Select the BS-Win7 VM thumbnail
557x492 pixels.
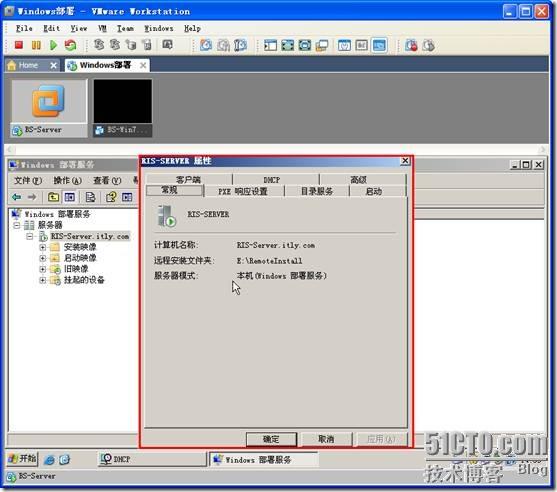tap(123, 108)
